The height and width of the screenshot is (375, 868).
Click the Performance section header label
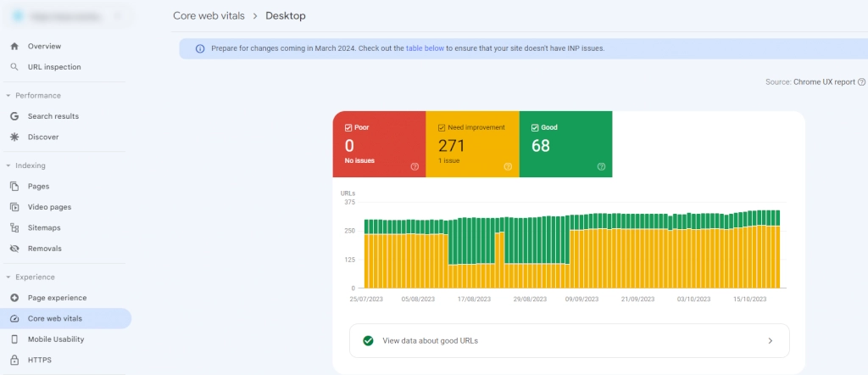pyautogui.click(x=38, y=96)
